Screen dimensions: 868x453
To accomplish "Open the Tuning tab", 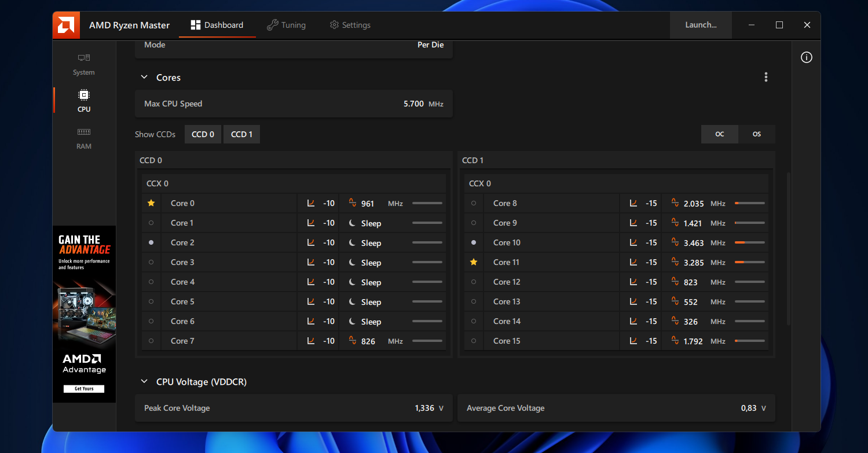I will (286, 25).
